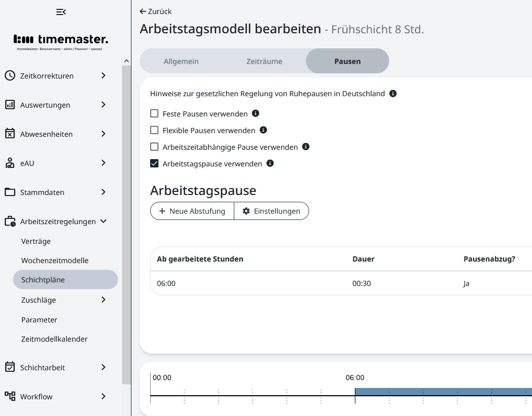Collapse the Arbeitszeitregelungen menu
This screenshot has width=532, height=416.
pyautogui.click(x=103, y=221)
